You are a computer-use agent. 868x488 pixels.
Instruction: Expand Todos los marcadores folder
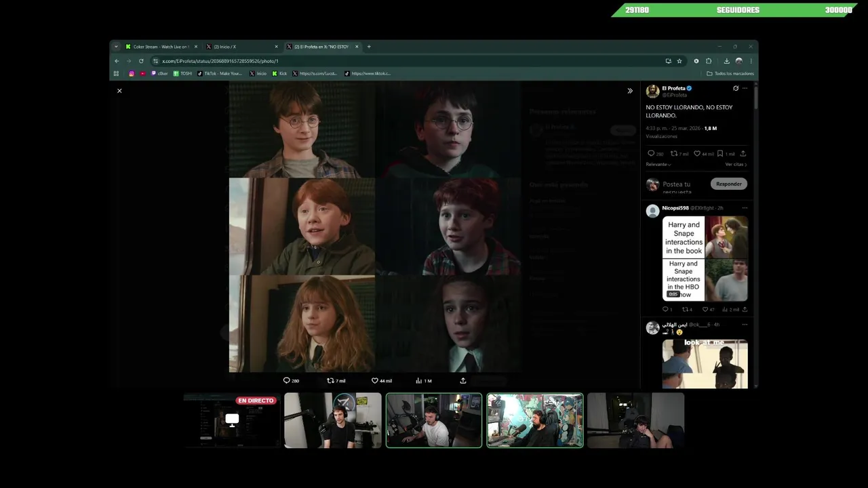click(x=730, y=73)
